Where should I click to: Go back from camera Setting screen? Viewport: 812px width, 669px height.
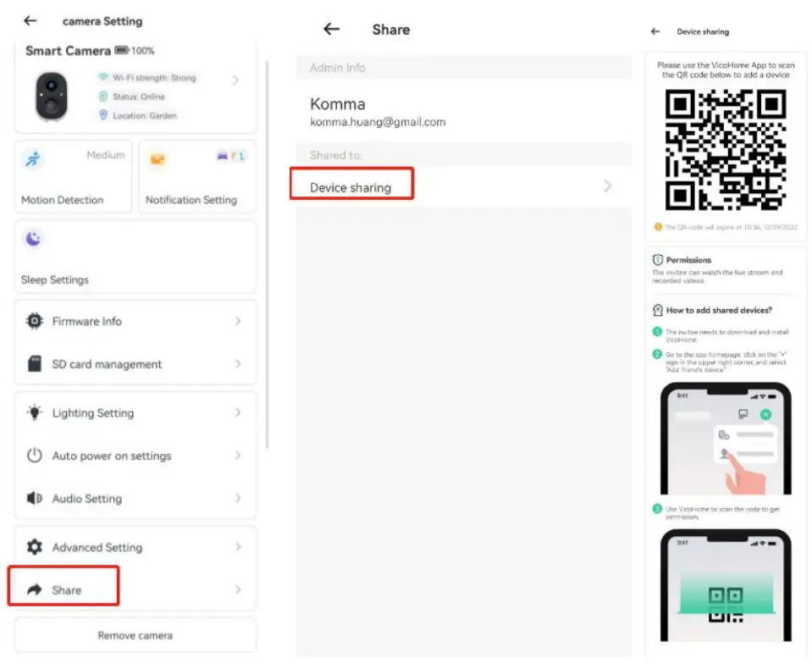(30, 20)
